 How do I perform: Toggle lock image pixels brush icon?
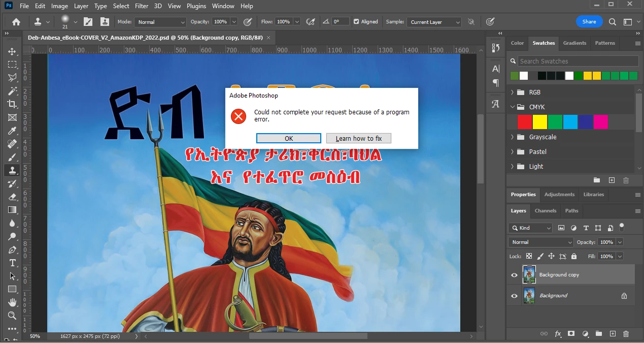[x=540, y=257]
